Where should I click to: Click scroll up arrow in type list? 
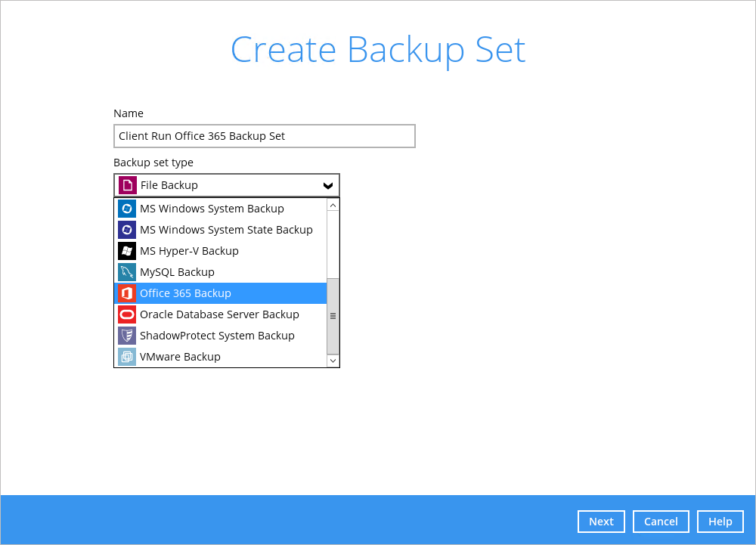tap(333, 206)
